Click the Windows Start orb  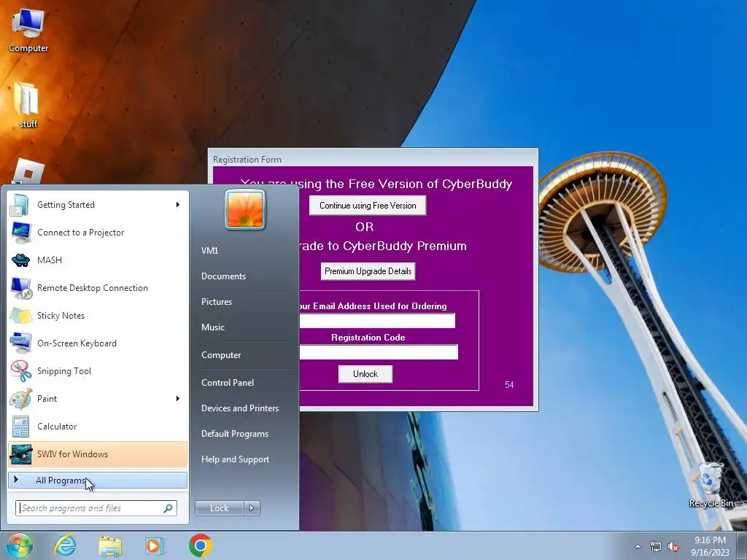click(x=19, y=545)
